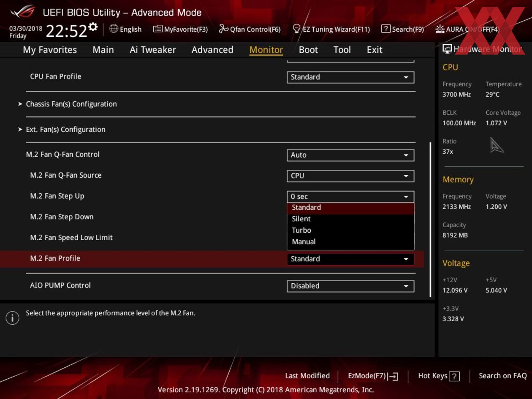The width and height of the screenshot is (532, 399).
Task: Choose Standard in the open profile list
Action: click(x=350, y=208)
